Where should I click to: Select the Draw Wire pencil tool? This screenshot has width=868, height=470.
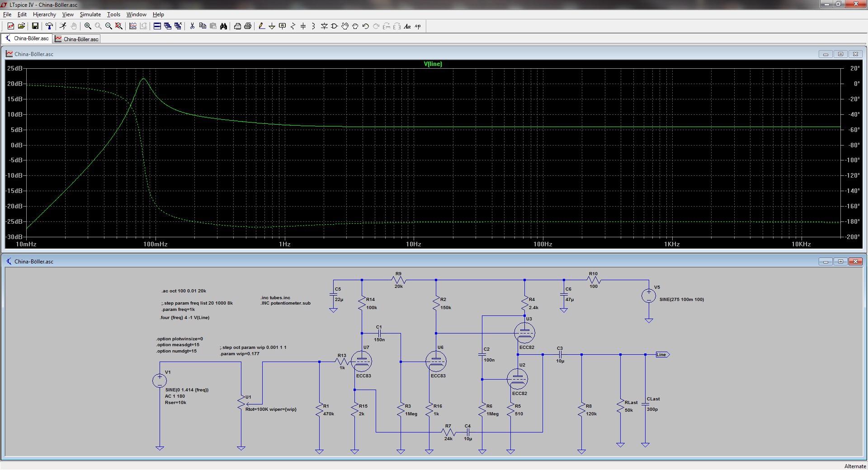coord(261,26)
